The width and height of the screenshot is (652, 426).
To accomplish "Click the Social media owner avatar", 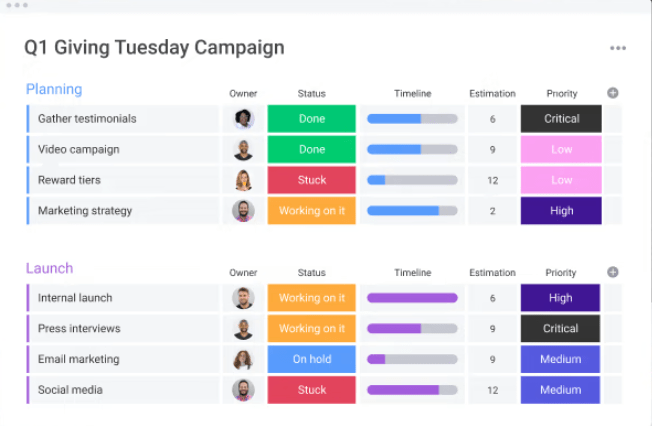I will 243,390.
